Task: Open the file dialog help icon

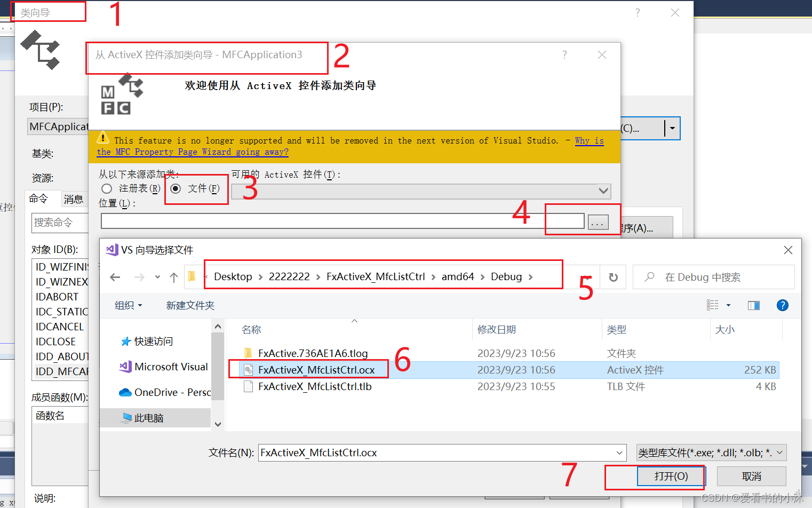Action: tap(782, 305)
